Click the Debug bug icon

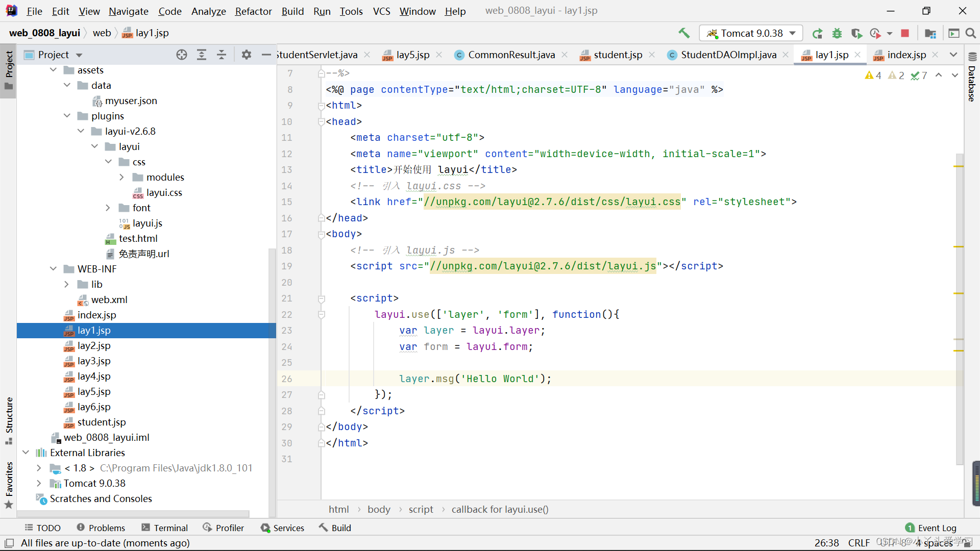click(837, 33)
